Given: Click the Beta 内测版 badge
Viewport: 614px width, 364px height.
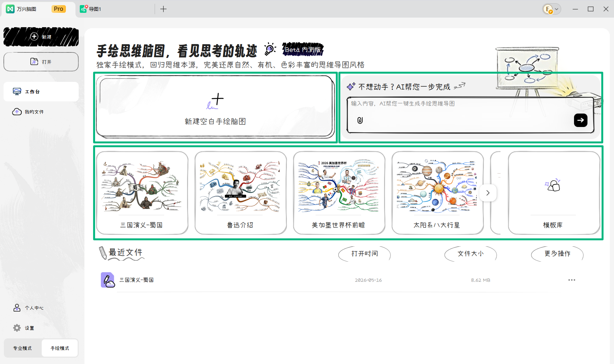Looking at the screenshot, I should pos(303,50).
